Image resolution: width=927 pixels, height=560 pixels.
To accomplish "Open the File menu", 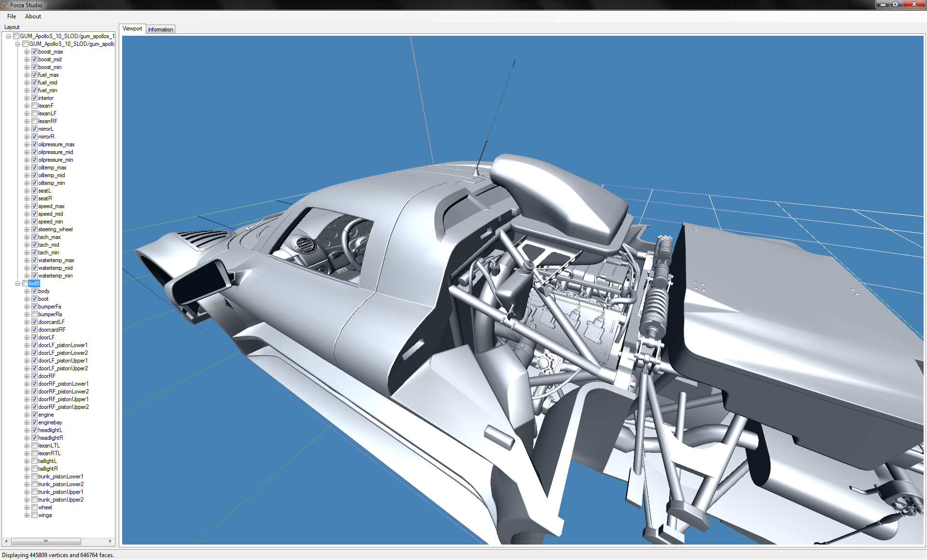I will pyautogui.click(x=12, y=16).
